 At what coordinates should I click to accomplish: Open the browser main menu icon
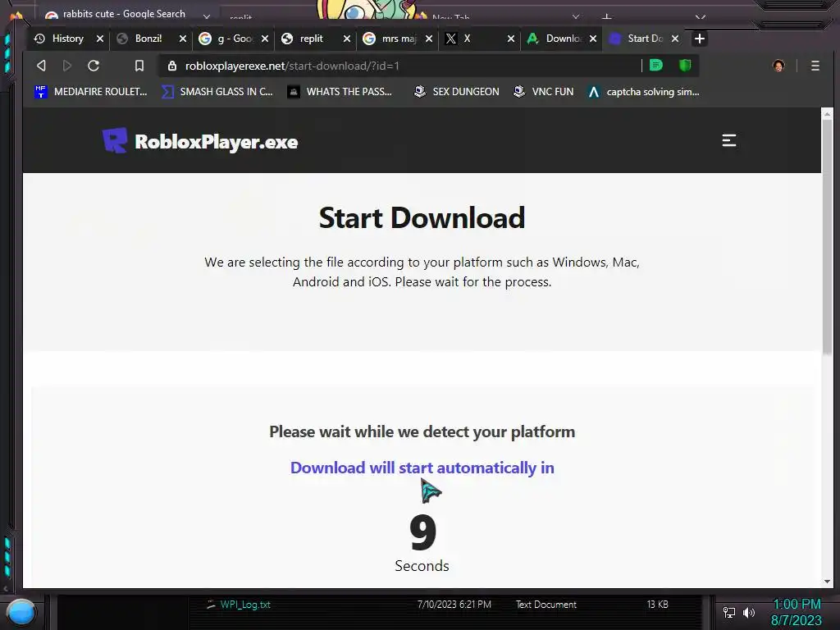pos(815,66)
